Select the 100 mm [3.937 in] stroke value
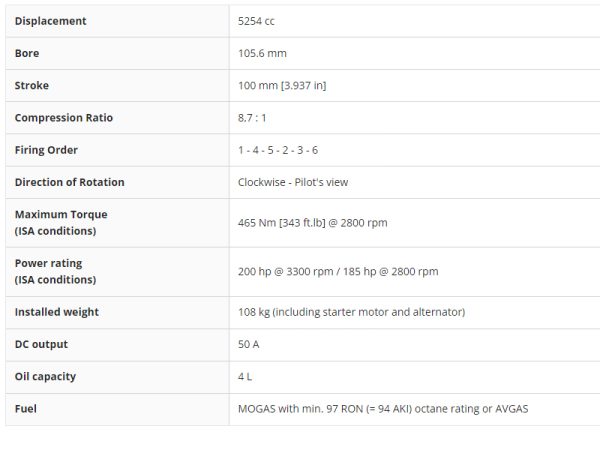 (282, 85)
